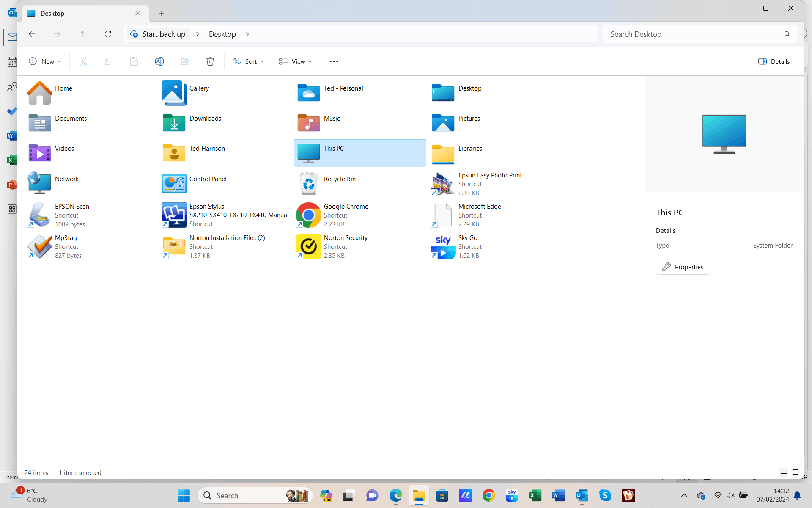The height and width of the screenshot is (508, 812).
Task: Select the Sky Go shortcut
Action: point(443,246)
